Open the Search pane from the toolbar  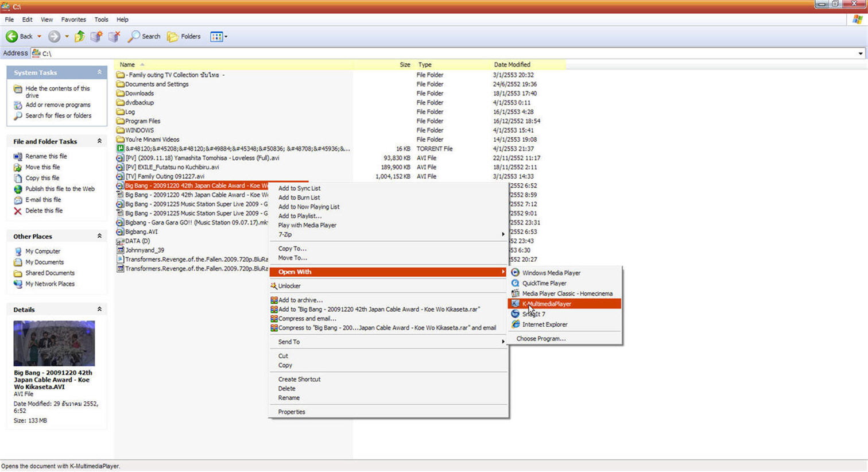144,36
